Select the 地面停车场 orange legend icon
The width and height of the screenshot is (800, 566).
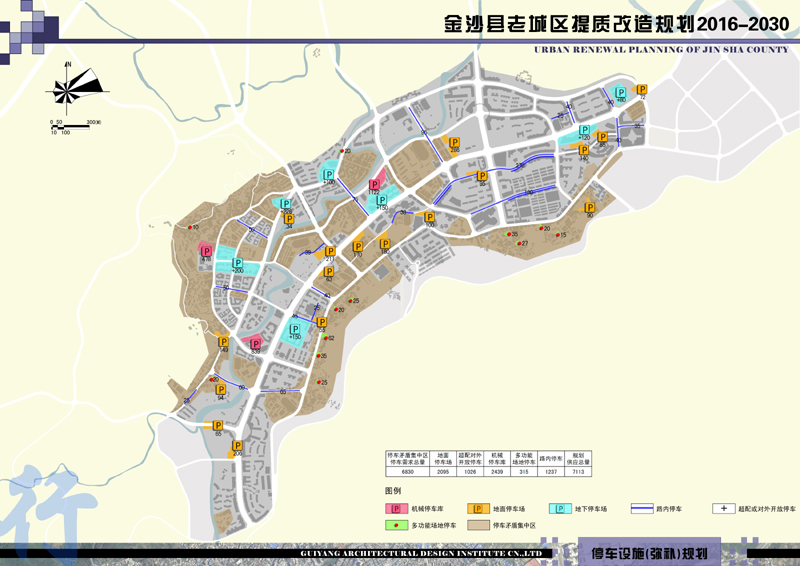478,509
